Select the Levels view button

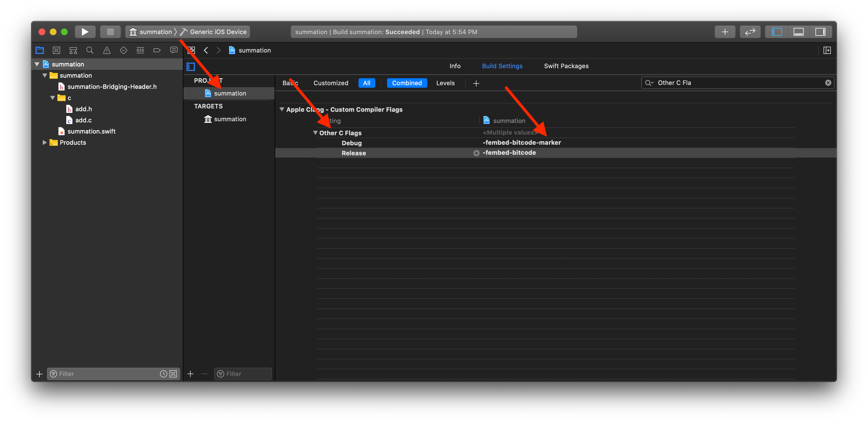445,83
